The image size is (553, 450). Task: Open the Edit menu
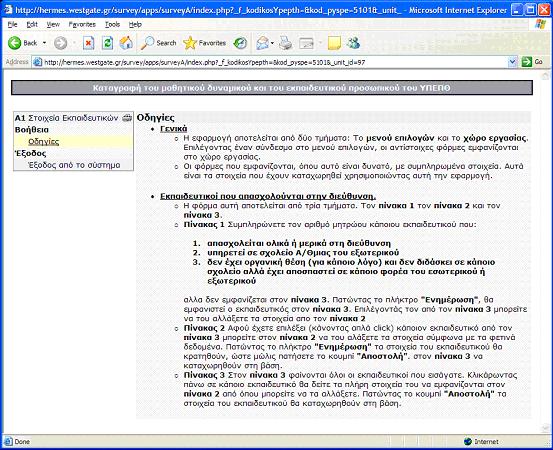click(x=32, y=24)
